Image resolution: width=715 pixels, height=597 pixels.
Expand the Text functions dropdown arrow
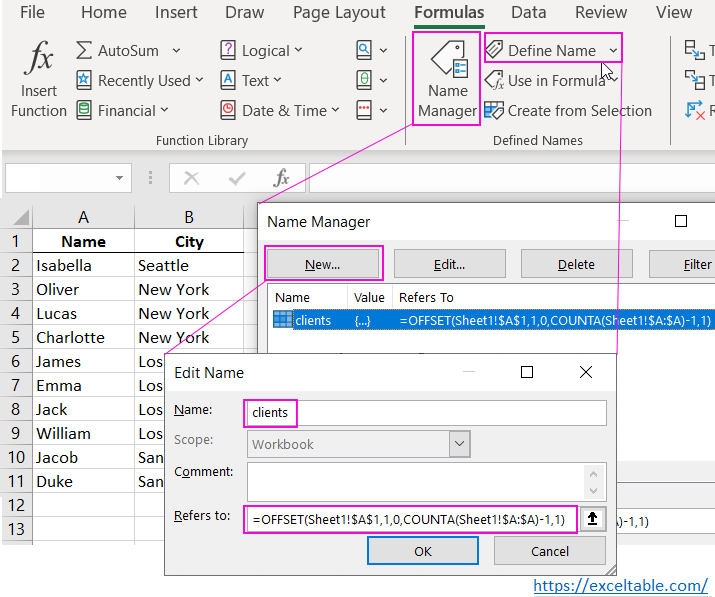point(277,80)
